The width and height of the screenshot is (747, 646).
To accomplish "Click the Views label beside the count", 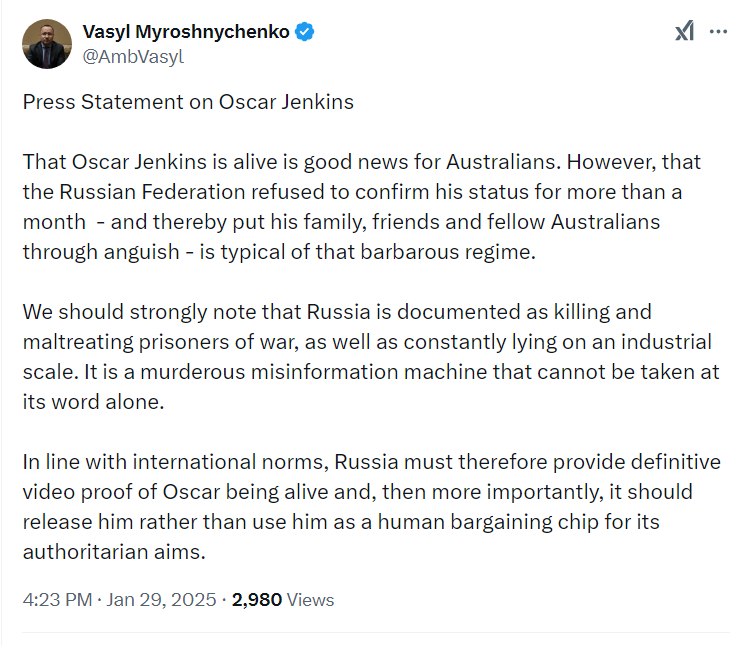I will 310,599.
